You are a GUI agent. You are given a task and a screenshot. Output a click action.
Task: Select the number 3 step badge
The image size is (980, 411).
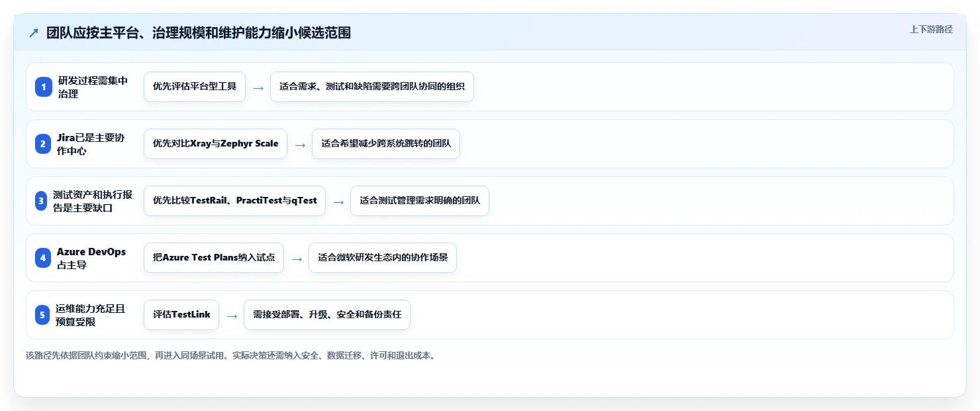(41, 201)
